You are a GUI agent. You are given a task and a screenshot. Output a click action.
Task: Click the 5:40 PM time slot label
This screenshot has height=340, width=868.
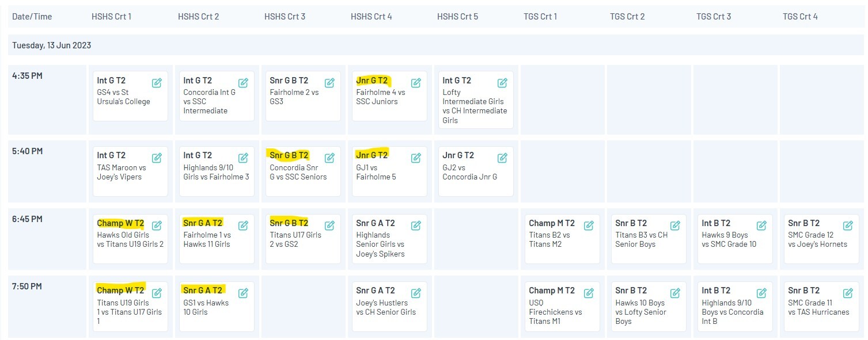point(28,151)
